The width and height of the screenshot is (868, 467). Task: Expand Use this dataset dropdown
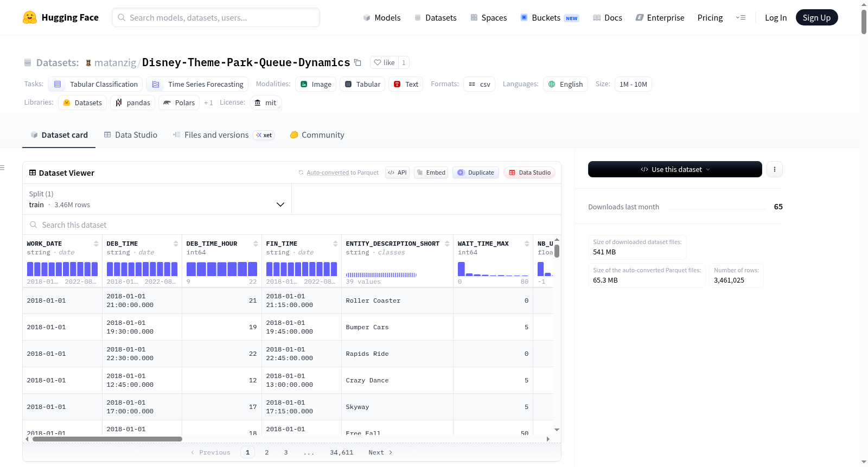[x=675, y=169]
